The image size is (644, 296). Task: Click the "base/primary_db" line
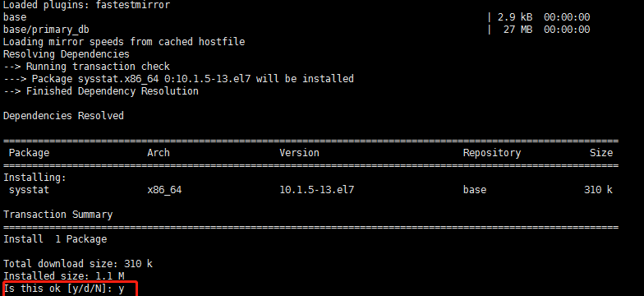pos(46,30)
